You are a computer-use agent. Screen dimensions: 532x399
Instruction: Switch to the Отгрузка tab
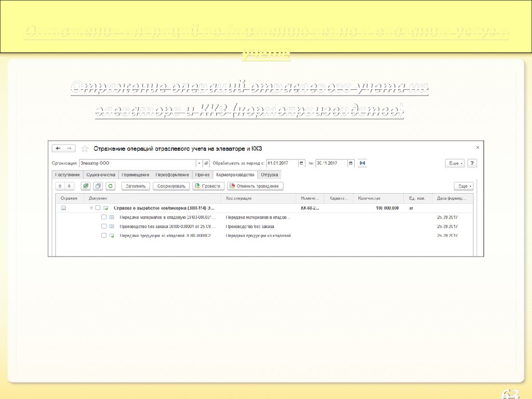pos(270,175)
